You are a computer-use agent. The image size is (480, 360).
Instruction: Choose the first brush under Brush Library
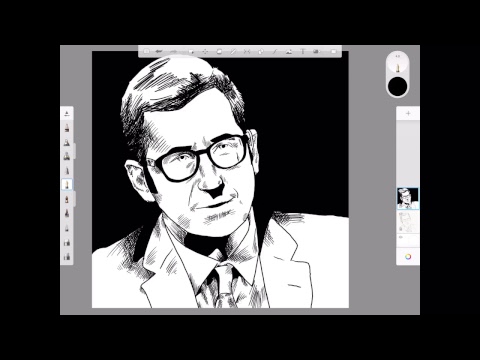click(x=67, y=128)
